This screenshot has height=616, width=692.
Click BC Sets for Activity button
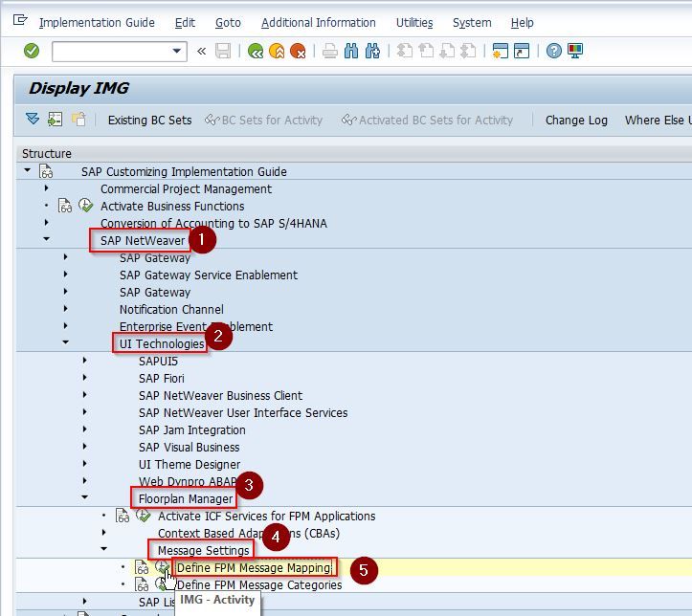click(264, 120)
